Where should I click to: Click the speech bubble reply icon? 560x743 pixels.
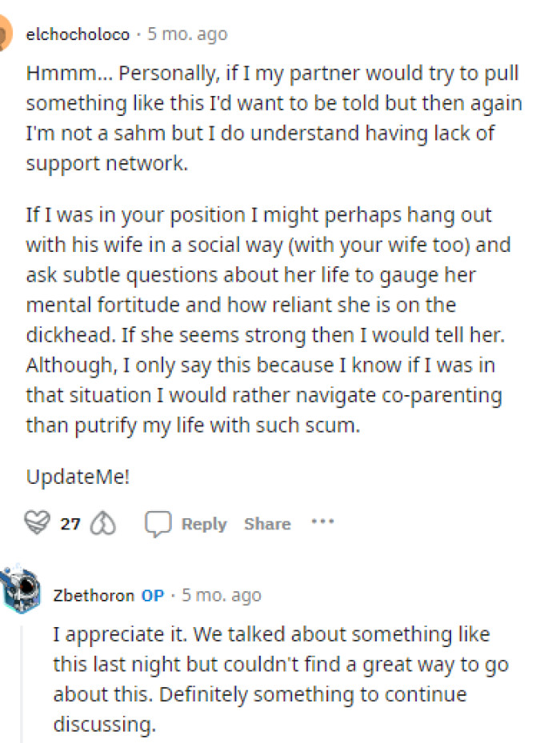(158, 524)
